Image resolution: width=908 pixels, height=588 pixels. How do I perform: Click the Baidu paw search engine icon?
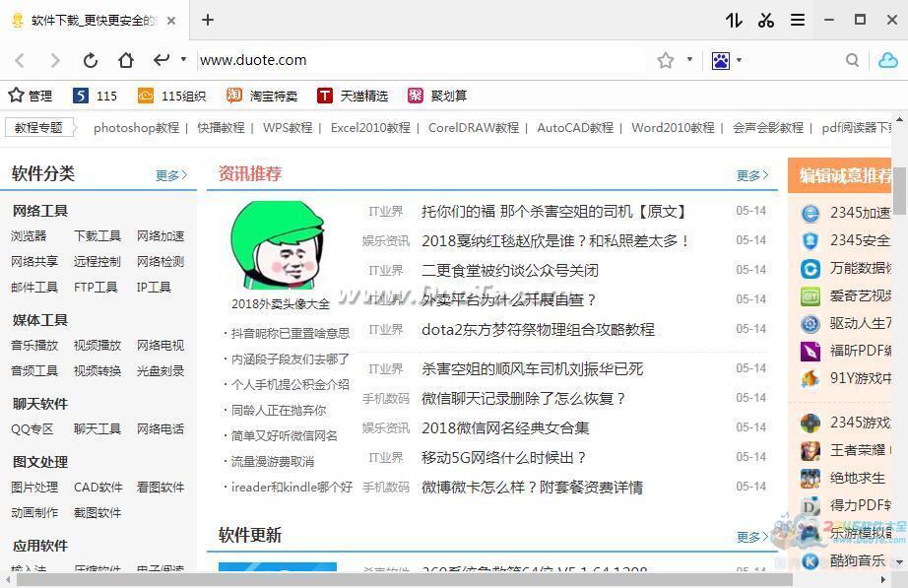(x=721, y=60)
